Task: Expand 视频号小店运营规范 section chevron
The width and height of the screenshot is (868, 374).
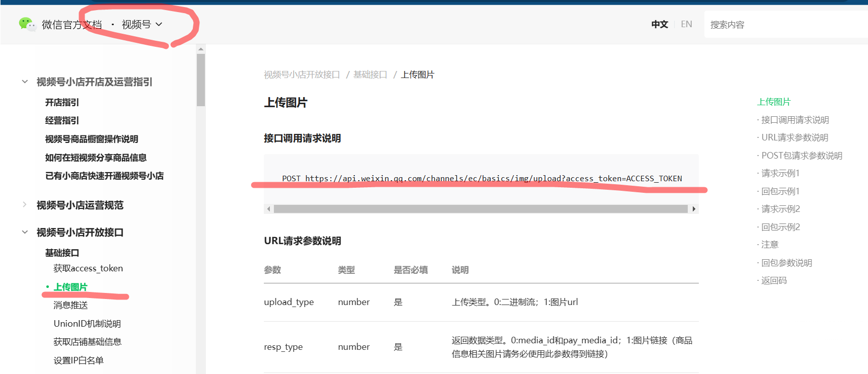Action: click(25, 204)
